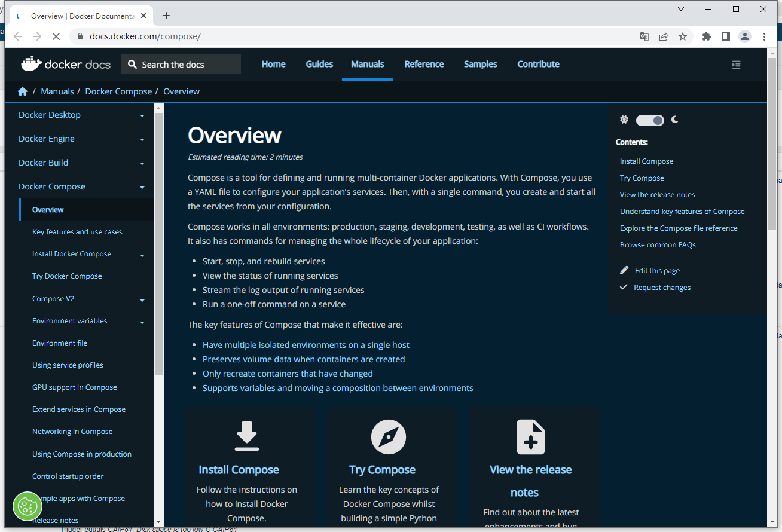Click the search magnifier icon

(x=133, y=63)
